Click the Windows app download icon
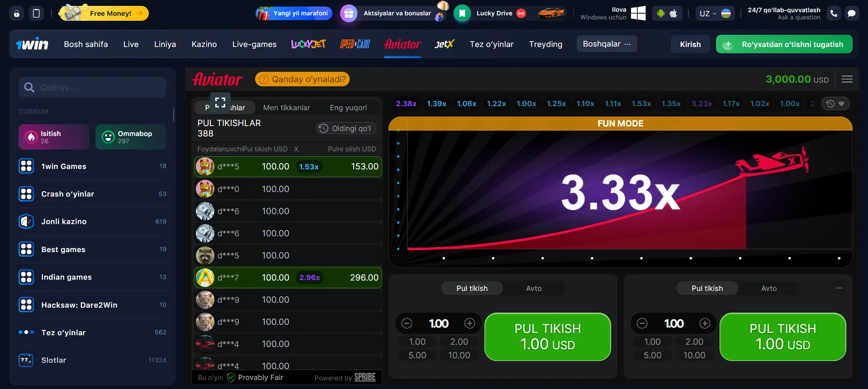Viewport: 868px width, 389px height. (x=638, y=14)
